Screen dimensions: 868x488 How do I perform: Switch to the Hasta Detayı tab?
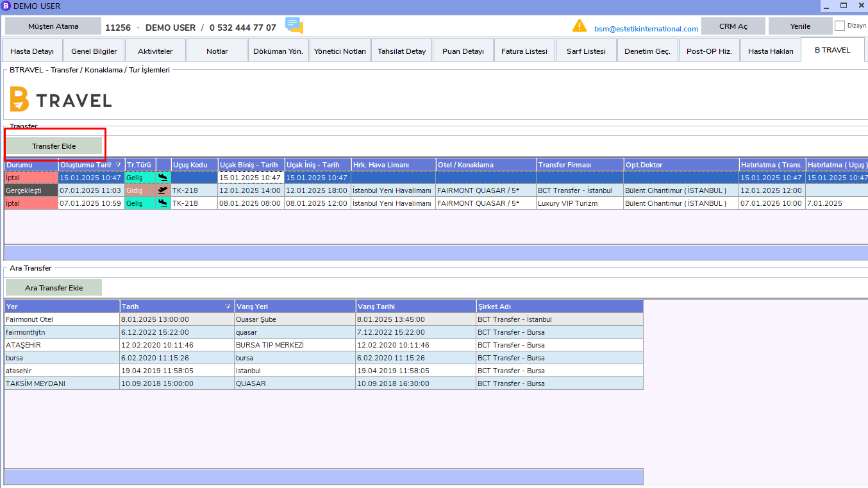pos(32,51)
